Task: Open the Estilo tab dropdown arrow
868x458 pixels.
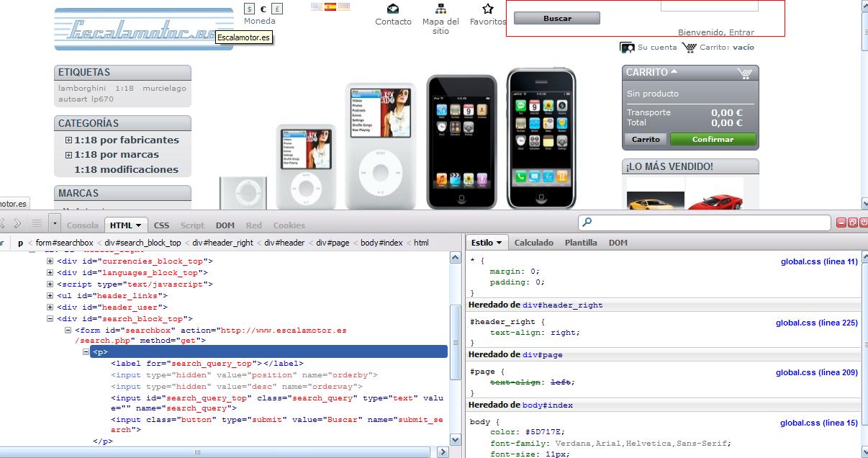Action: tap(499, 243)
